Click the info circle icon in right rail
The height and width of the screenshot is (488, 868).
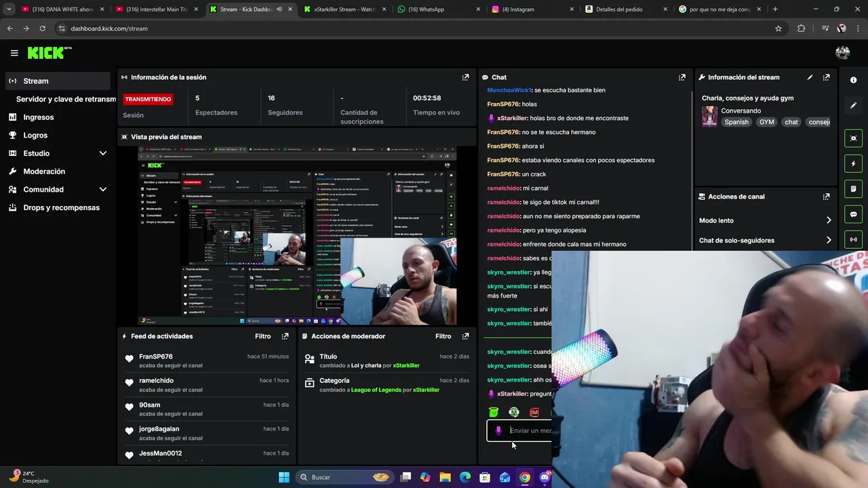pyautogui.click(x=853, y=80)
